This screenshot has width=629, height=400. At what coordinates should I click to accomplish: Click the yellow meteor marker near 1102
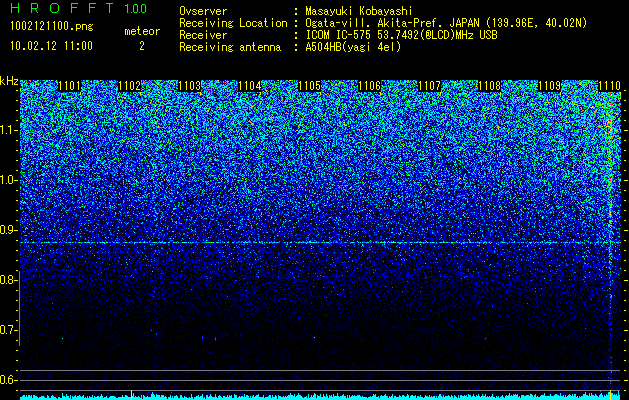(x=131, y=394)
